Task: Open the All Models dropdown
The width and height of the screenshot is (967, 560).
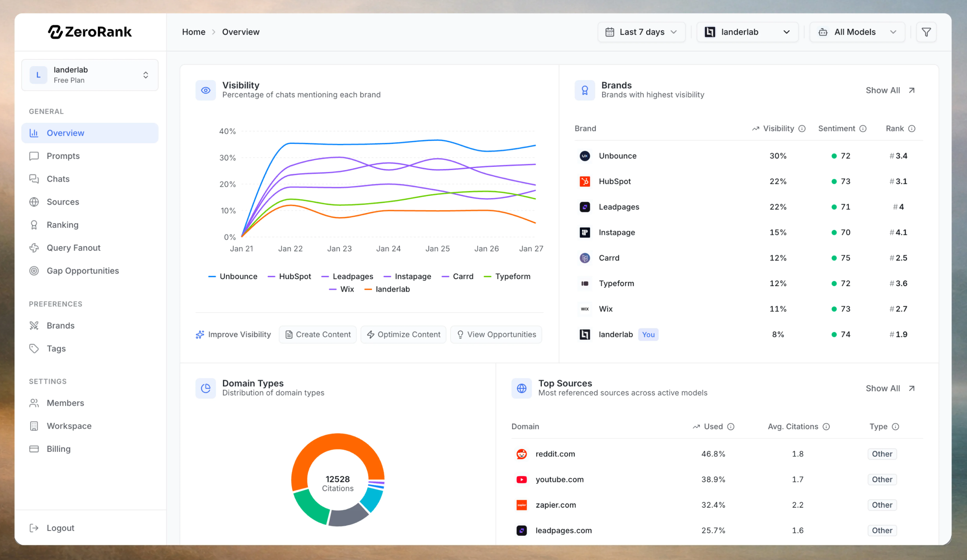Action: (857, 32)
